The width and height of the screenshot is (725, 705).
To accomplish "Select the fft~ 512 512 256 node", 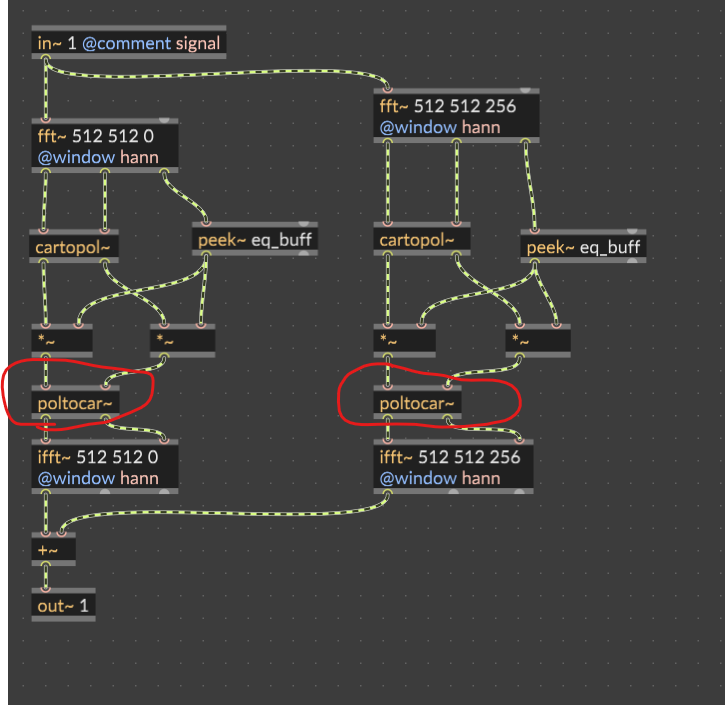I will [x=457, y=117].
